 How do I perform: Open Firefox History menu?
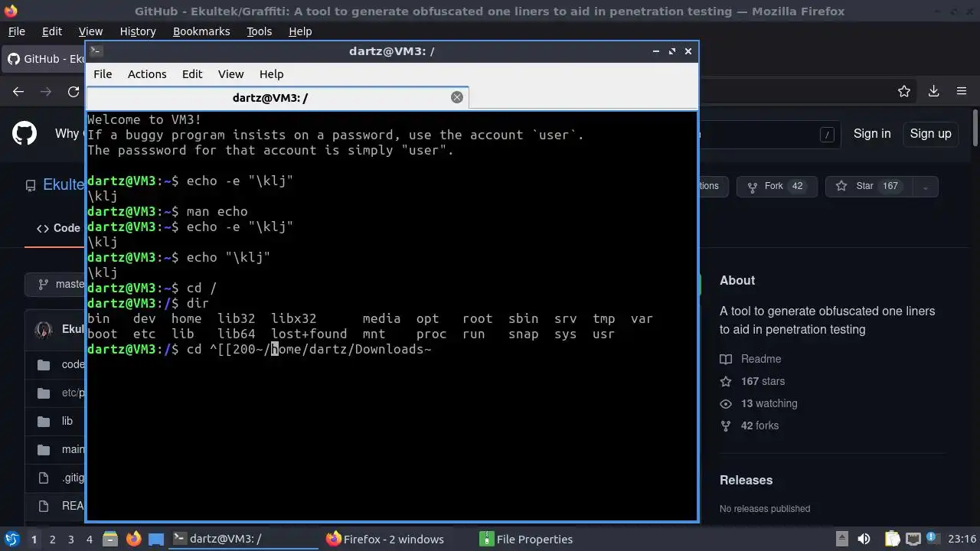[x=138, y=31]
